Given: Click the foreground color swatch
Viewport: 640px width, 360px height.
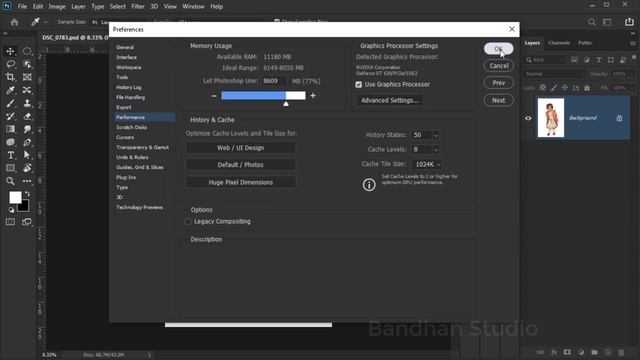Looking at the screenshot, I should pos(15,198).
